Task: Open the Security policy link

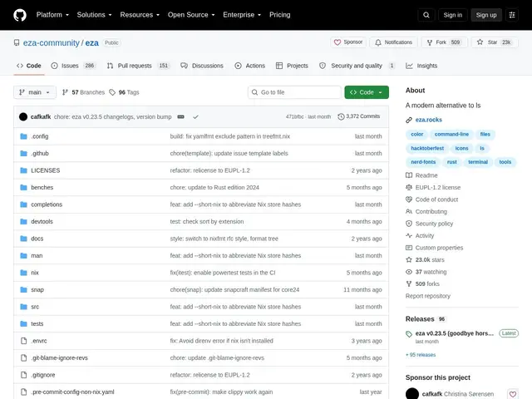Action: click(434, 224)
